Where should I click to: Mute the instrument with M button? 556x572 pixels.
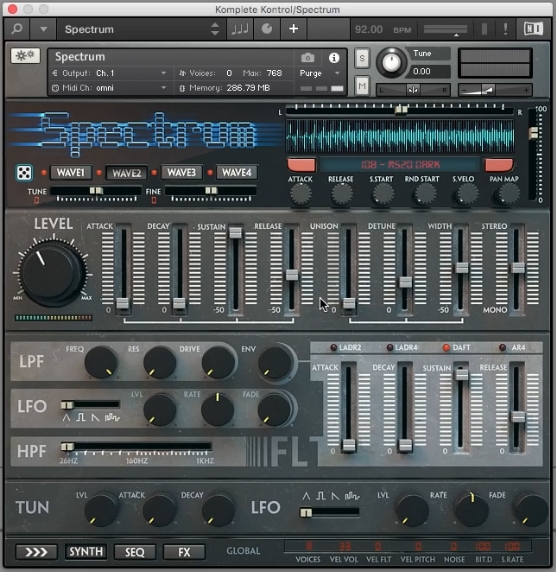point(362,86)
